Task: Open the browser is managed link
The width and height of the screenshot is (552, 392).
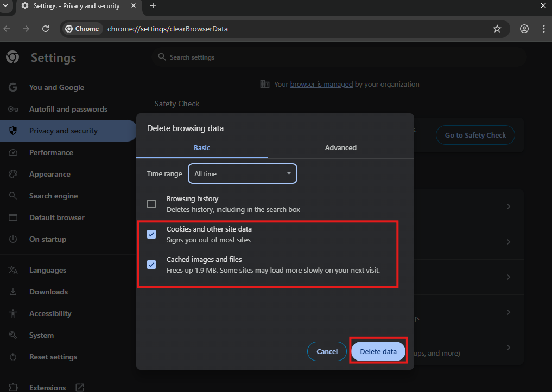Action: (x=321, y=84)
